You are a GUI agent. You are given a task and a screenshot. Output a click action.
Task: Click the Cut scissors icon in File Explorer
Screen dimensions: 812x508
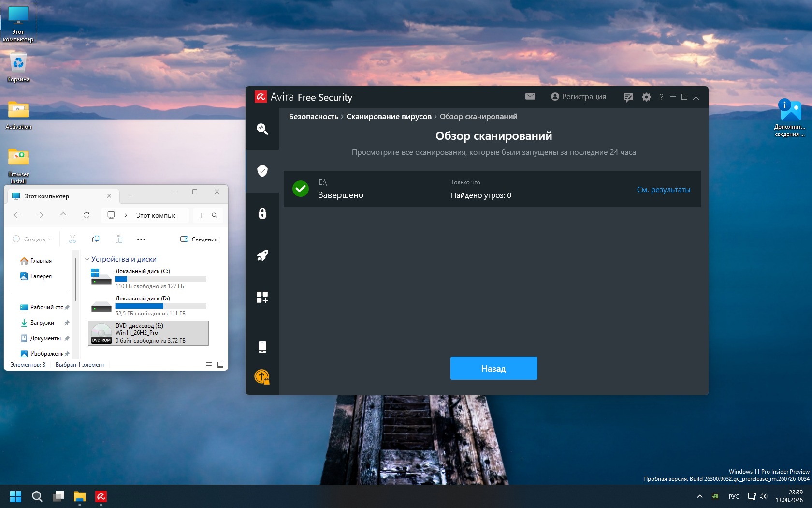(72, 239)
